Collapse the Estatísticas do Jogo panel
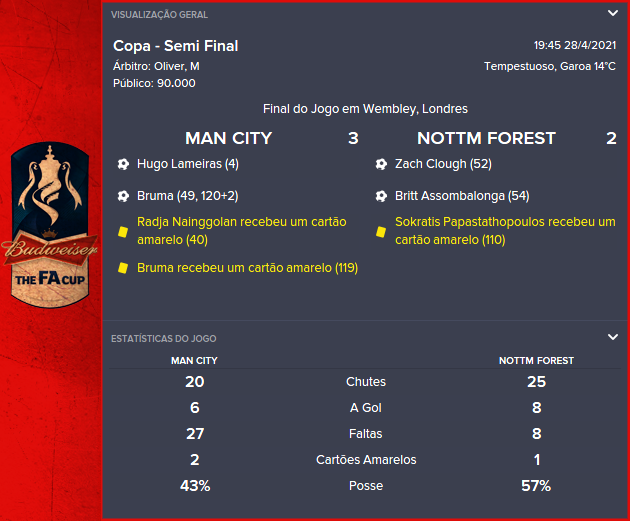The height and width of the screenshot is (521, 630). click(612, 337)
